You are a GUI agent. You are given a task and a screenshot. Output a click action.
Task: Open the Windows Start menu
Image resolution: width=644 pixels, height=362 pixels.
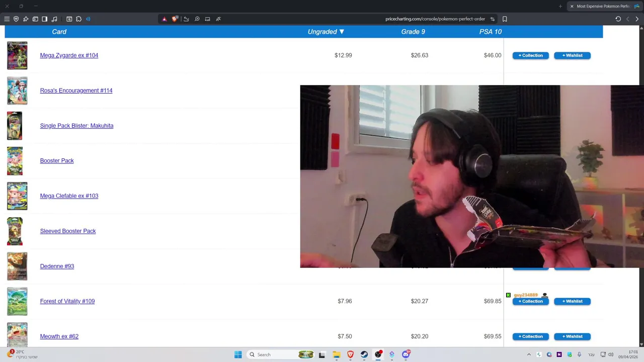(x=238, y=354)
